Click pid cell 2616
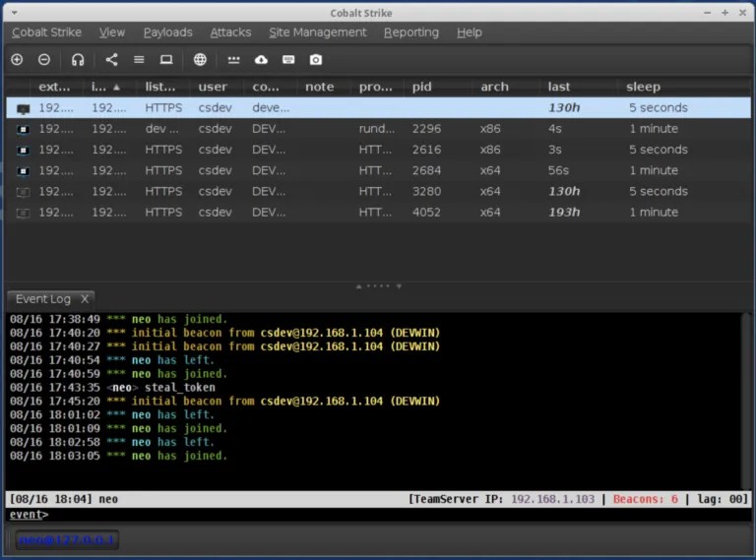Viewport: 756px width, 560px height. click(x=426, y=150)
